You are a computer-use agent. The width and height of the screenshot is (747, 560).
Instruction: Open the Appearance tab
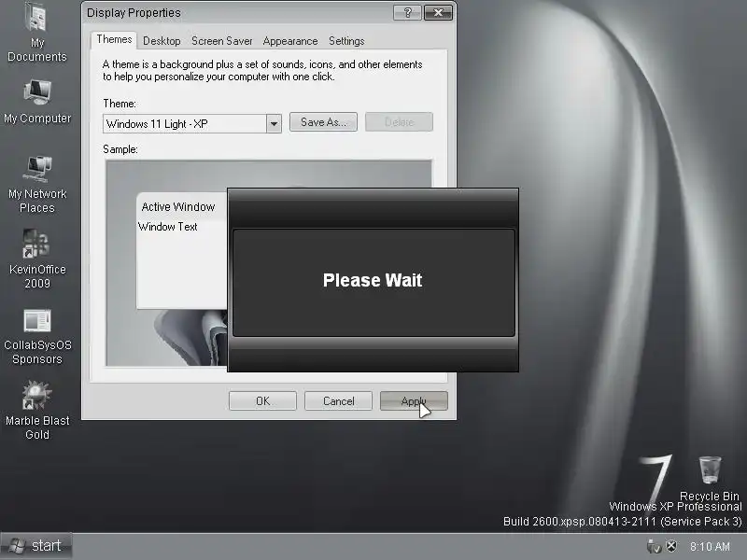pos(290,41)
